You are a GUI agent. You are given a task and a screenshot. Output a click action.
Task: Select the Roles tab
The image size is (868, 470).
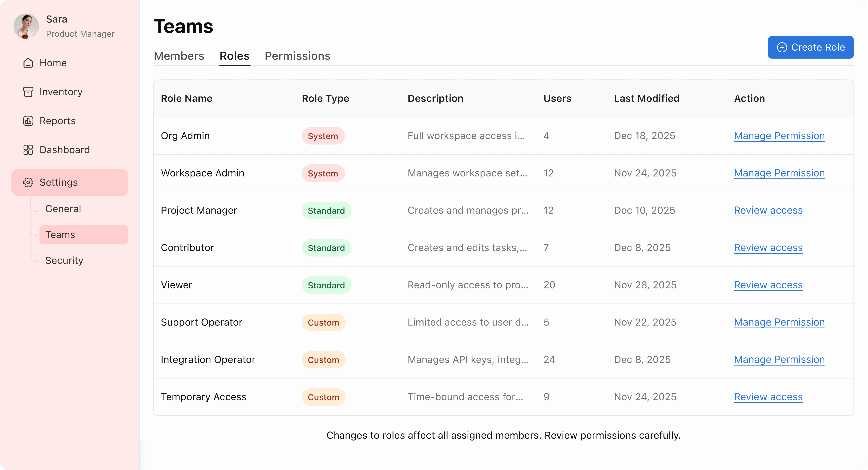(x=235, y=56)
